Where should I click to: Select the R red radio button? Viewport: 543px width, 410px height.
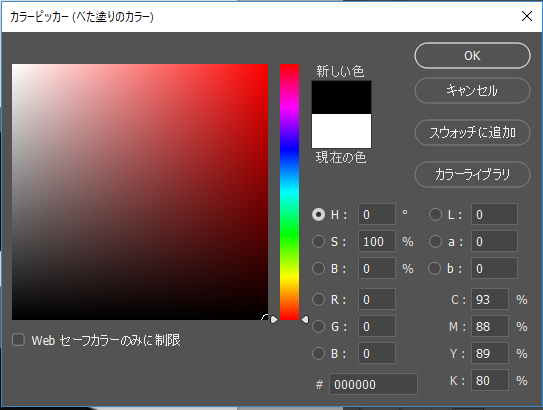(x=318, y=299)
